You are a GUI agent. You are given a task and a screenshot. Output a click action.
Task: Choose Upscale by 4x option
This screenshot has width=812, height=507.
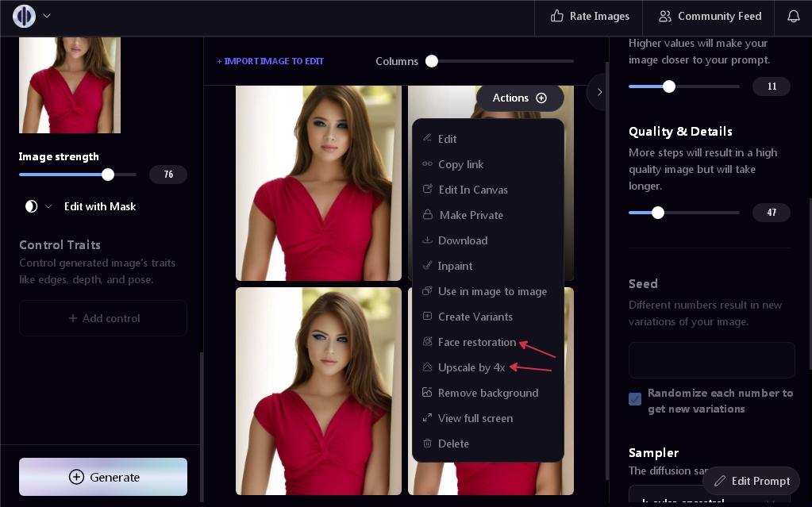tap(471, 367)
